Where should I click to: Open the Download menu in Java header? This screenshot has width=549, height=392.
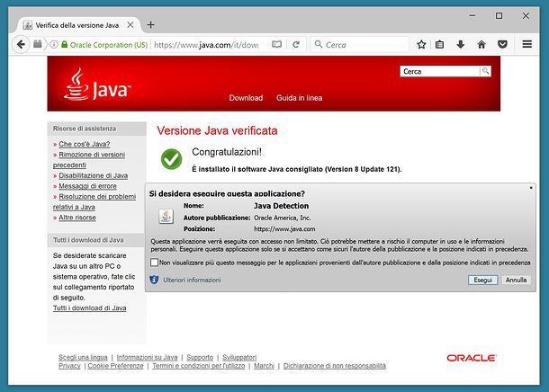coord(246,98)
